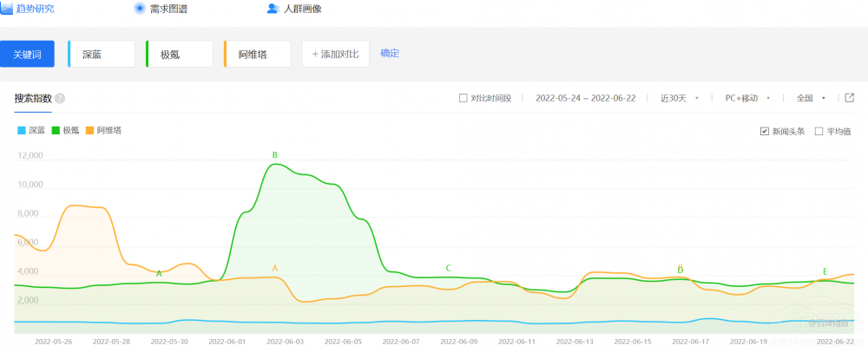Enable the 对比时间段 checkbox
The width and height of the screenshot is (868, 352).
tap(463, 98)
